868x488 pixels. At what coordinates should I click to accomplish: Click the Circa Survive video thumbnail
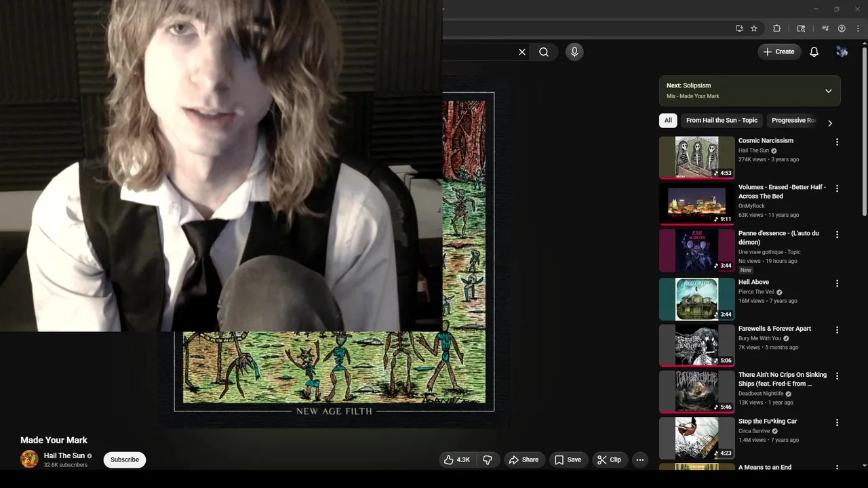697,438
